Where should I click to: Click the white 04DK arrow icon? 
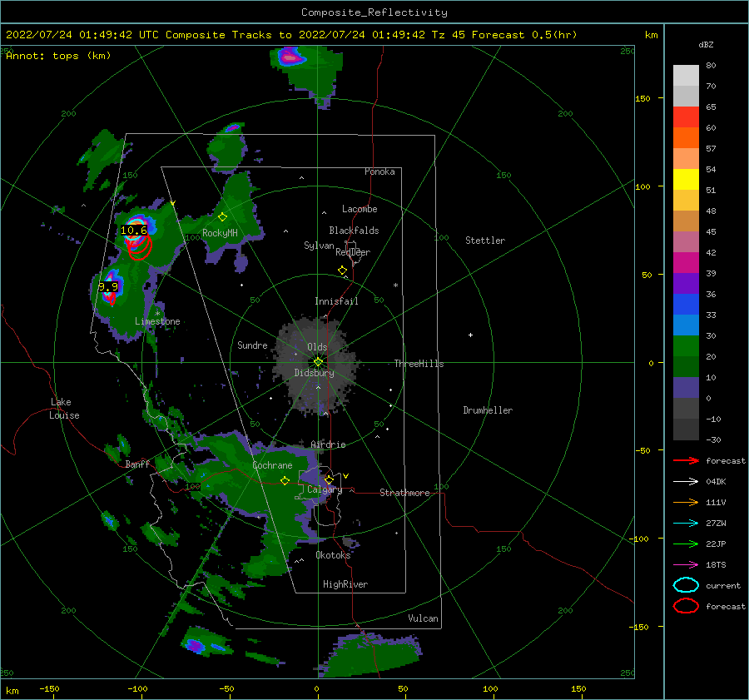(686, 481)
